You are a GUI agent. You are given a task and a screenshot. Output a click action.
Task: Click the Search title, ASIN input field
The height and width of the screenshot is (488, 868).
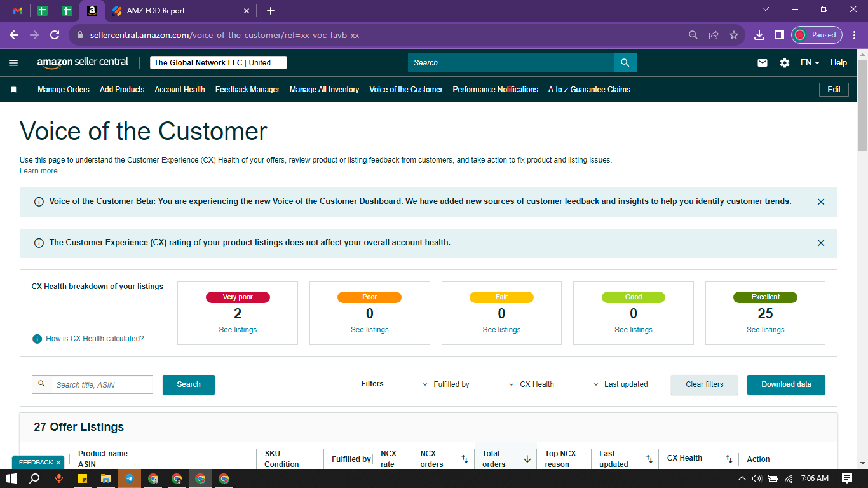point(102,384)
